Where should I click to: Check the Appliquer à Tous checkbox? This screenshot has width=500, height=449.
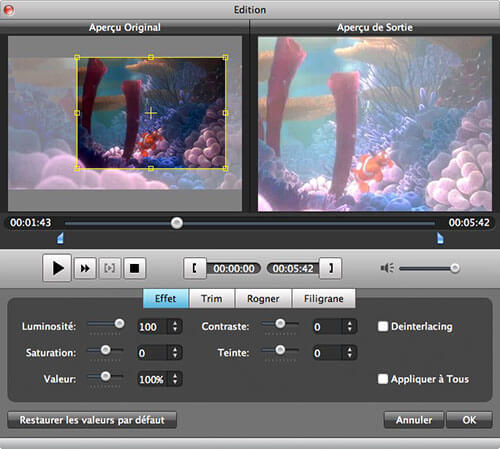[383, 379]
